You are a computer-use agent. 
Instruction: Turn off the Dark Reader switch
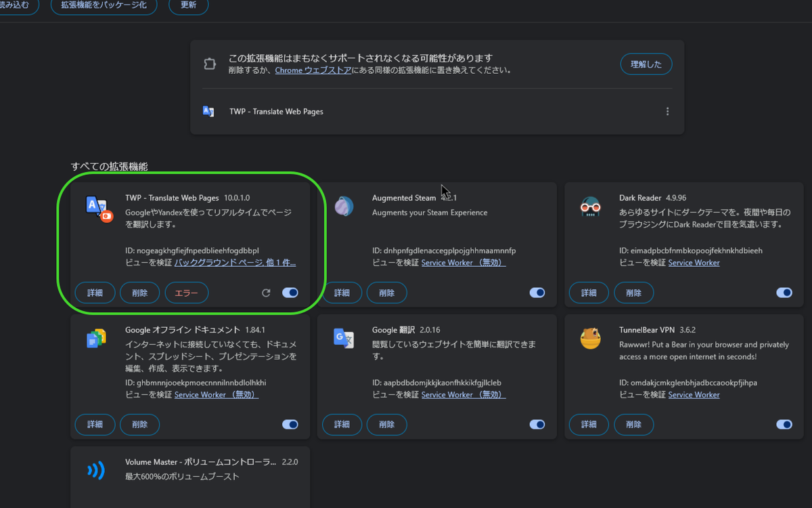(x=784, y=293)
